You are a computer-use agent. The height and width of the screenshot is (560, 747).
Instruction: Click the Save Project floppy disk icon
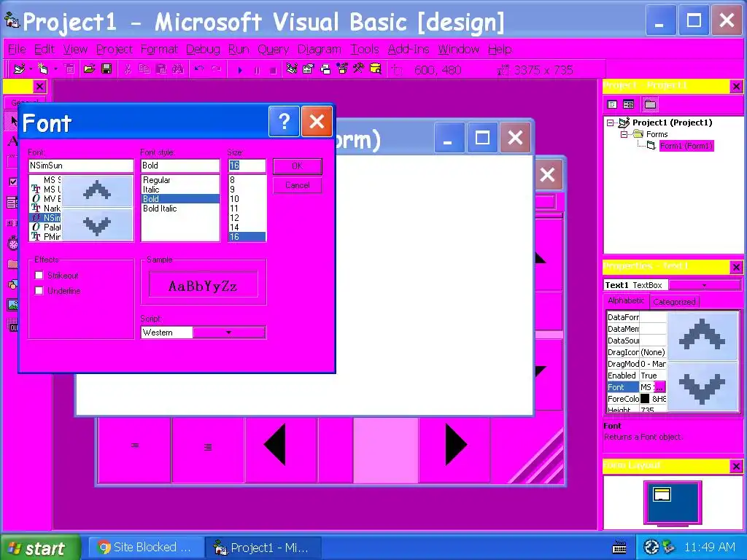click(107, 69)
